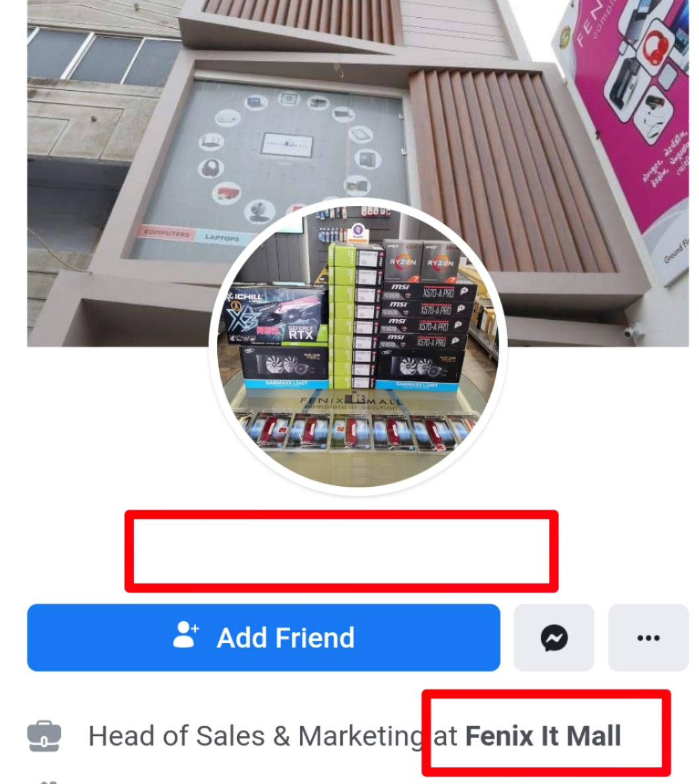
Task: Open the Fenix It Mall page link
Action: point(543,736)
